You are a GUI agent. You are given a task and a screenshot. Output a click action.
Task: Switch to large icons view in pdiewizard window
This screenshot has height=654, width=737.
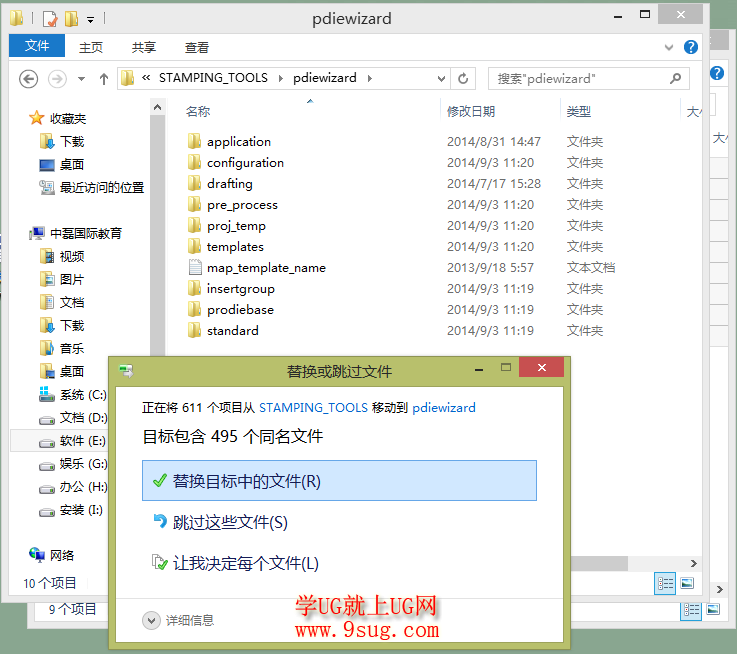687,583
